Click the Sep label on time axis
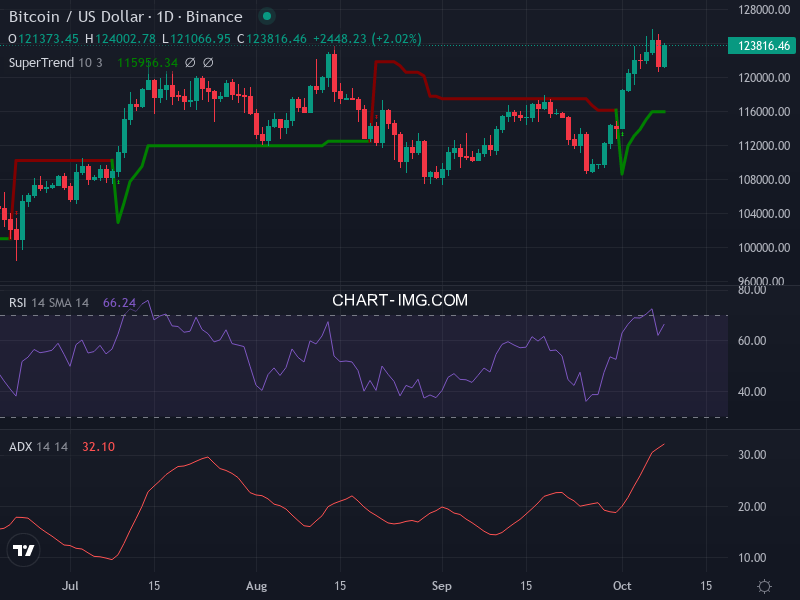The width and height of the screenshot is (800, 600). click(x=441, y=585)
